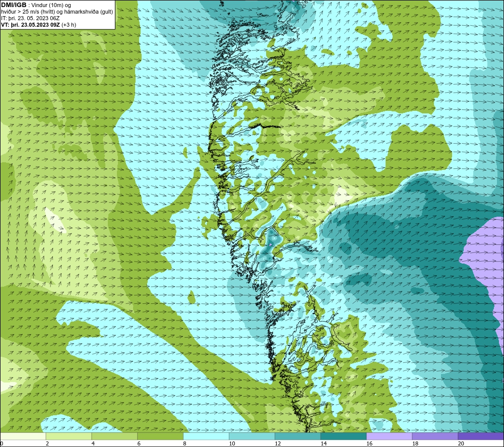
Task: Click the legend label '8'
Action: [184, 443]
